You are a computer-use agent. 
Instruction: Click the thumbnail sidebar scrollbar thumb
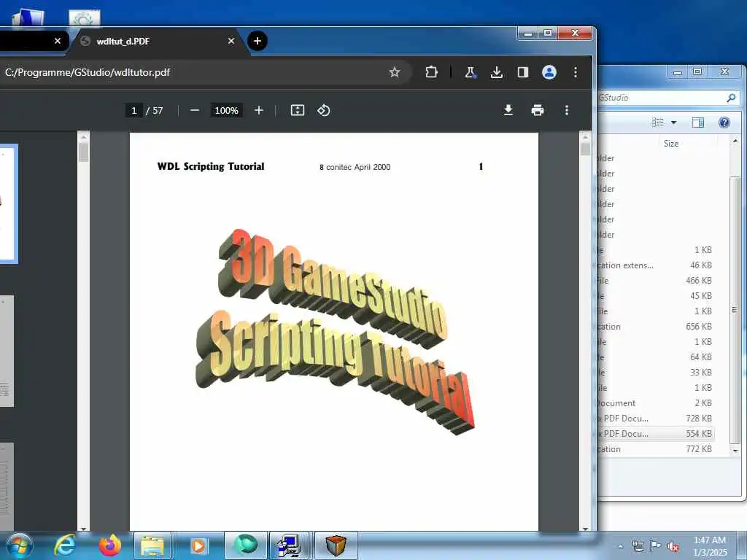coord(83,152)
